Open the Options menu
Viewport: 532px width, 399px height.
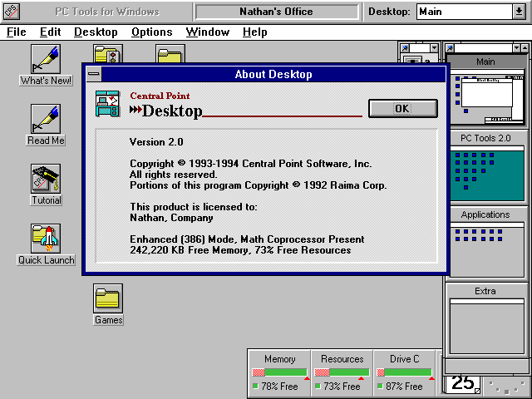pos(151,32)
